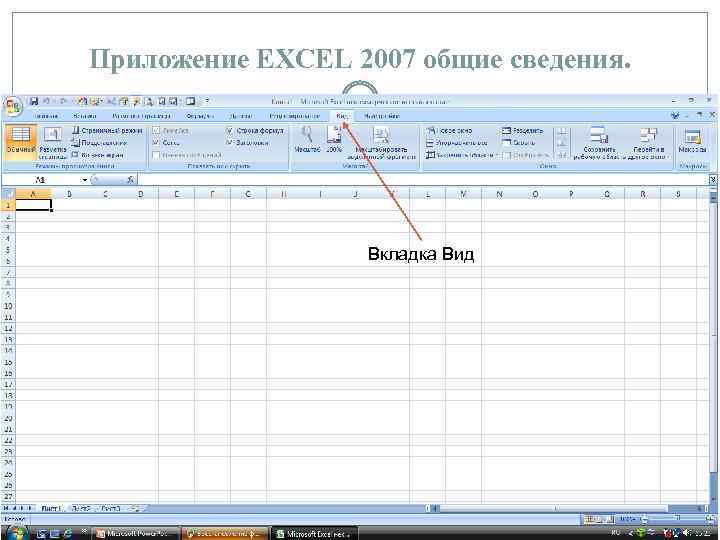Click Разделить split window button

[523, 131]
